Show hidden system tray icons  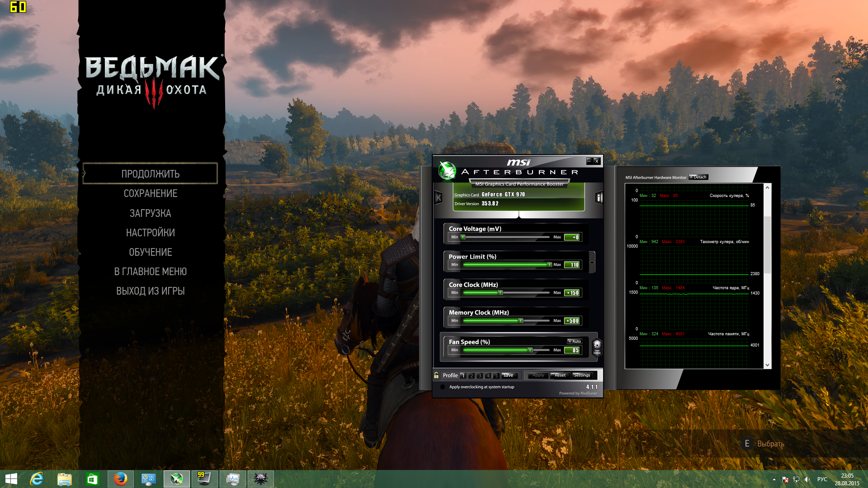click(774, 479)
